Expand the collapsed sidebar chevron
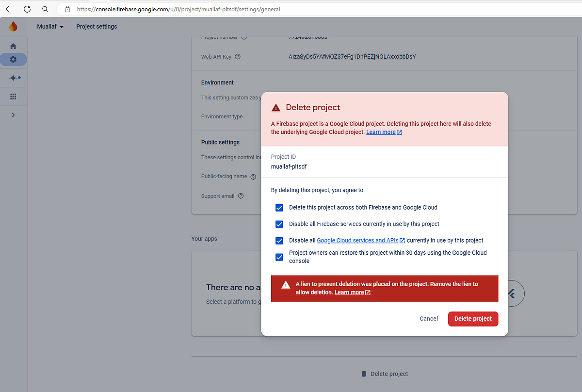Image resolution: width=582 pixels, height=392 pixels. coord(13,115)
